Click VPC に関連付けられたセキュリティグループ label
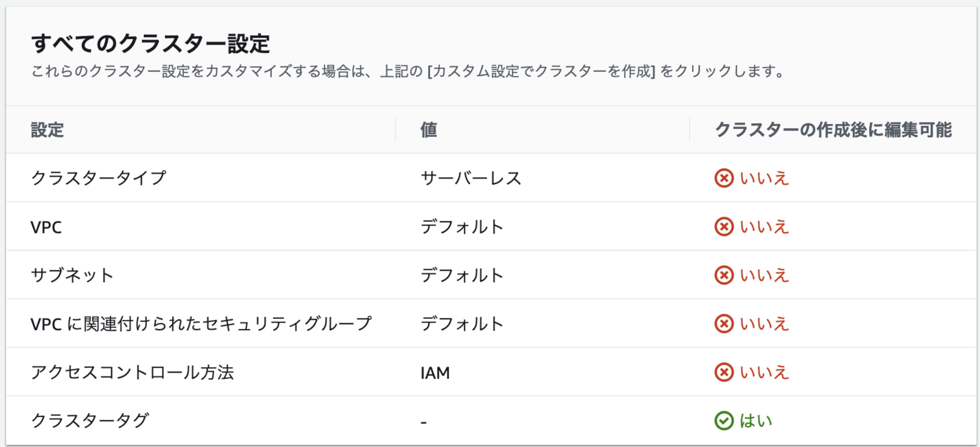Screen dimensions: 980x447 201,324
